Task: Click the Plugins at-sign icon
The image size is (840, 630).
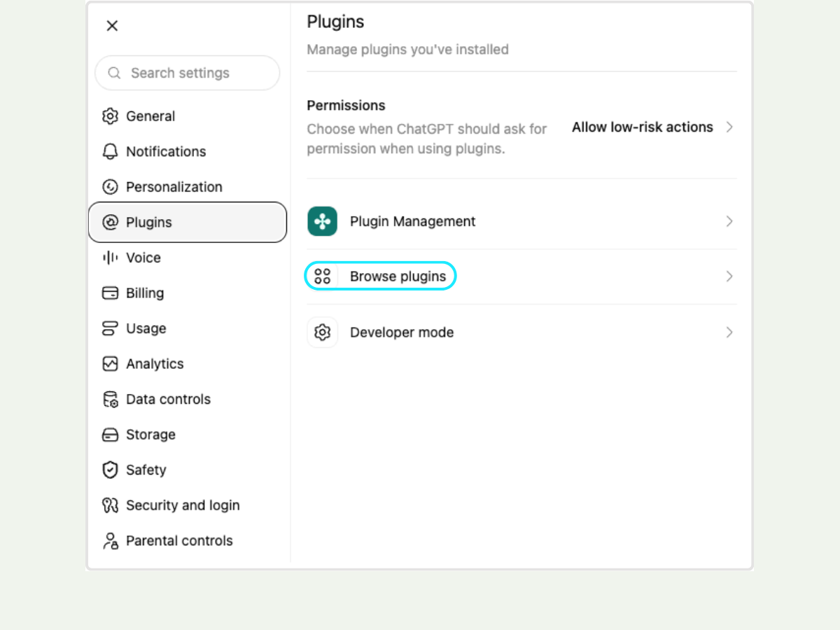Action: coord(110,223)
